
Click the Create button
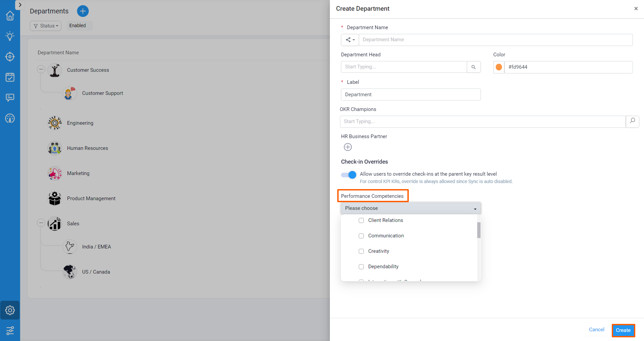(623, 330)
